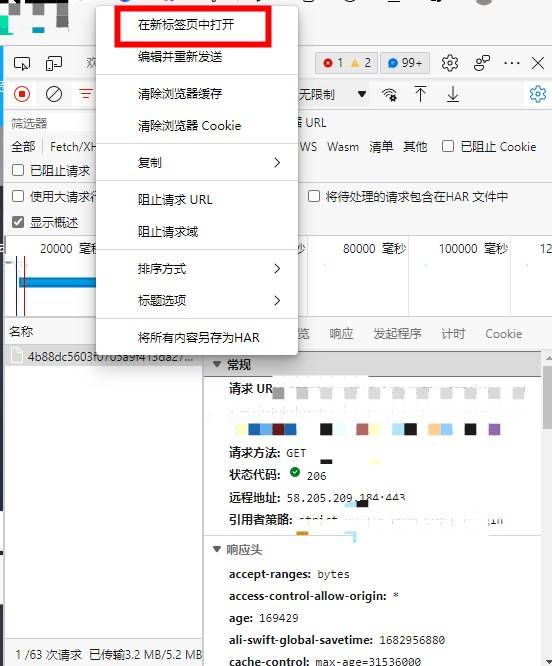Open the inspect element picker tool
Screen dimensions: 552x666
[x=22, y=64]
